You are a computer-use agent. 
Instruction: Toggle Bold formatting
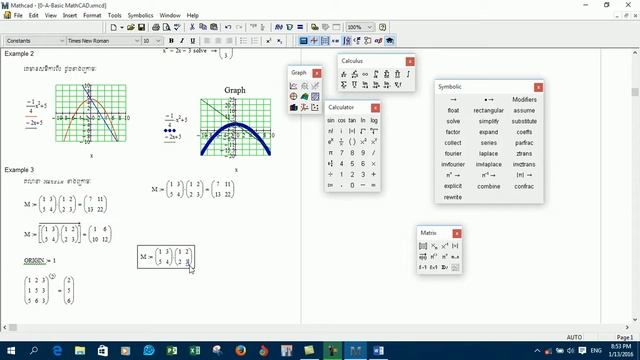(171, 41)
